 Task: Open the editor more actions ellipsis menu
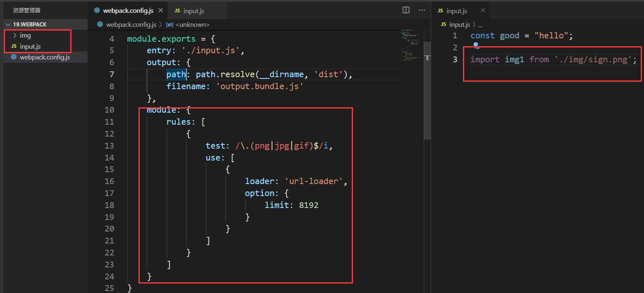[422, 10]
